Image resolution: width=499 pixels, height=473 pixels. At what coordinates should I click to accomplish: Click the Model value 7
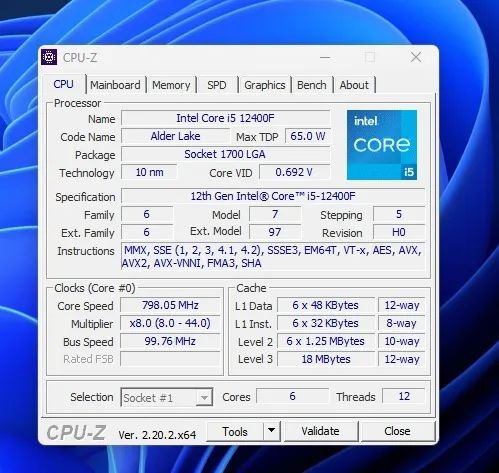275,214
